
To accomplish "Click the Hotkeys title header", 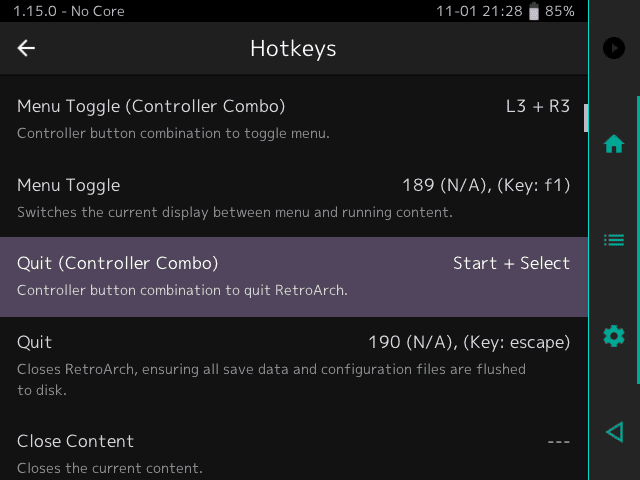I will pyautogui.click(x=293, y=49).
